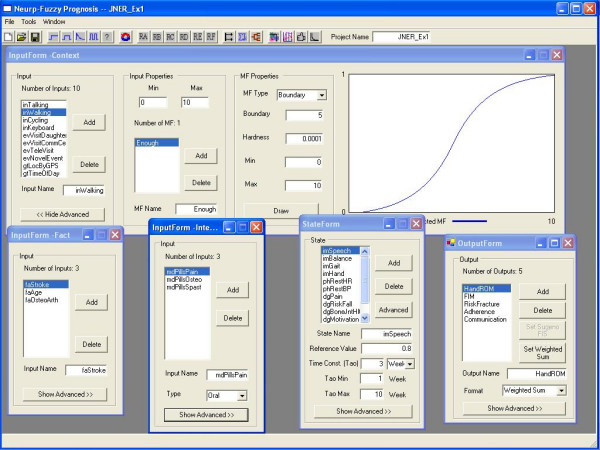
Task: Click the RF toolbar button
Action: click(211, 37)
